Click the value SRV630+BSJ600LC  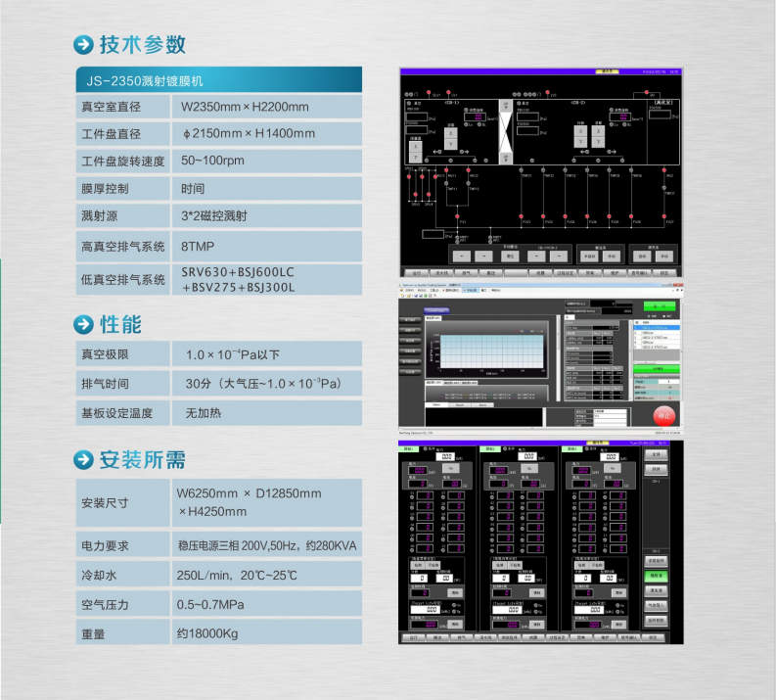click(x=238, y=272)
